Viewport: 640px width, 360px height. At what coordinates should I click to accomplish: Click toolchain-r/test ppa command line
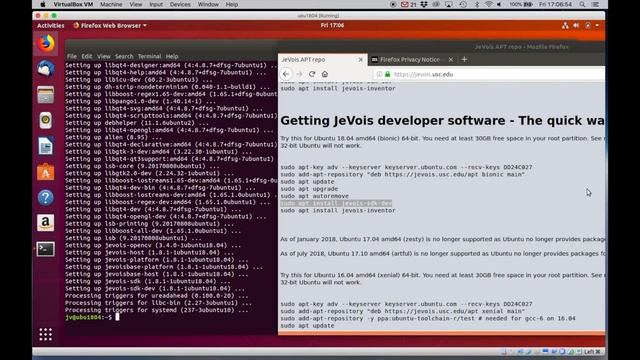click(428, 318)
